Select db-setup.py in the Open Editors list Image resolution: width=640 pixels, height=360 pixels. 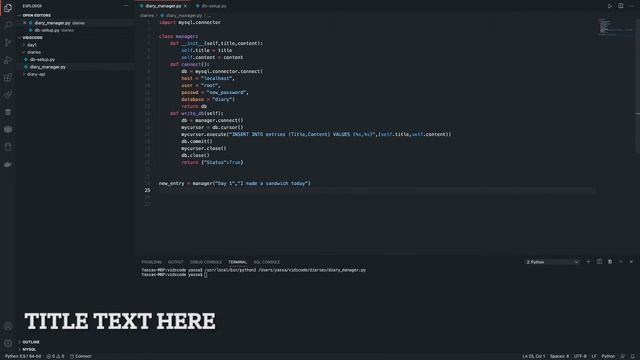(47, 30)
